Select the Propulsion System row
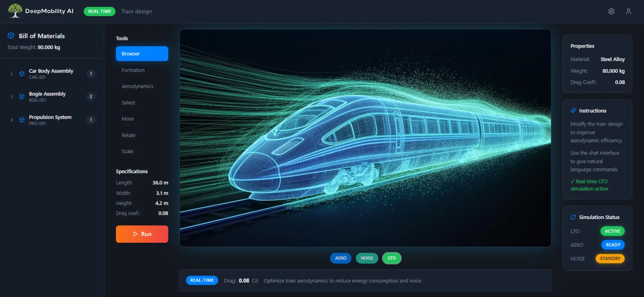 [x=52, y=120]
